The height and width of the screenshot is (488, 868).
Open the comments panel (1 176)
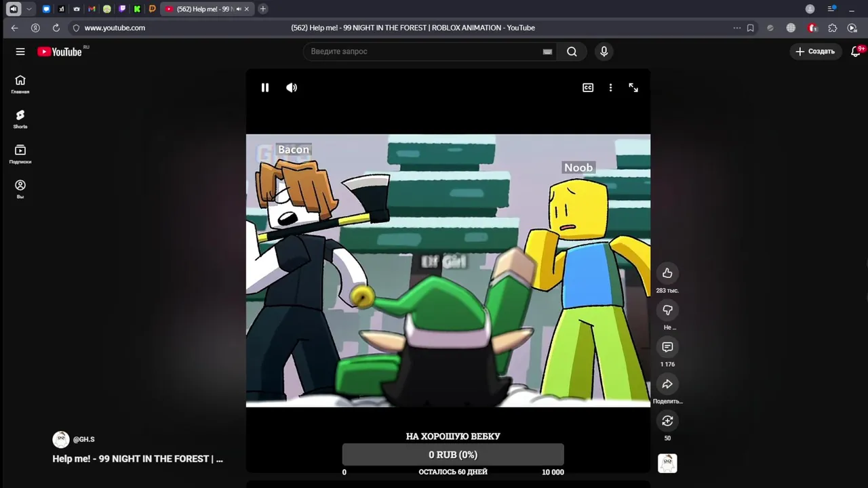pos(667,347)
